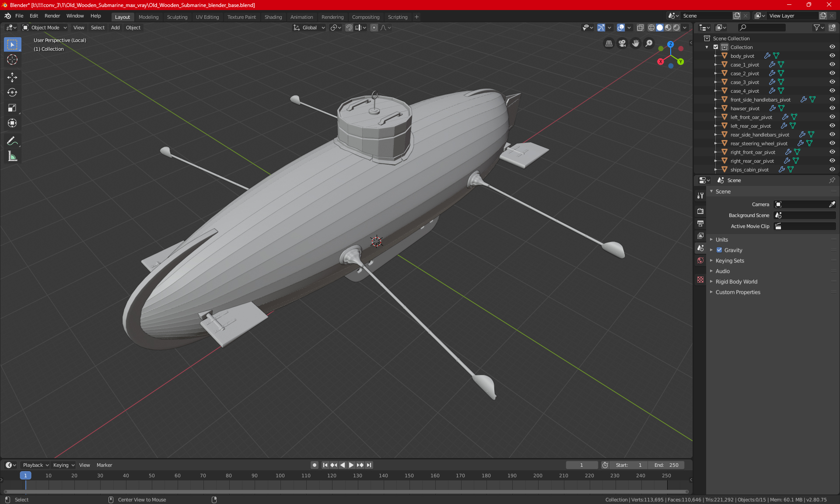The width and height of the screenshot is (840, 504).
Task: Select the Select Box tool
Action: (12, 45)
